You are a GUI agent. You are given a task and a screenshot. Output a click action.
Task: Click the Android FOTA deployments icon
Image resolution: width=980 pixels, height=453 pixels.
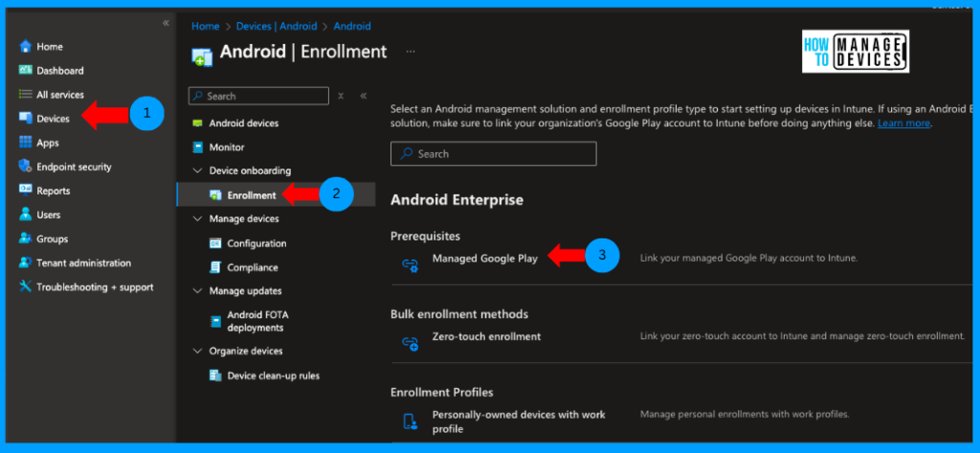215,322
